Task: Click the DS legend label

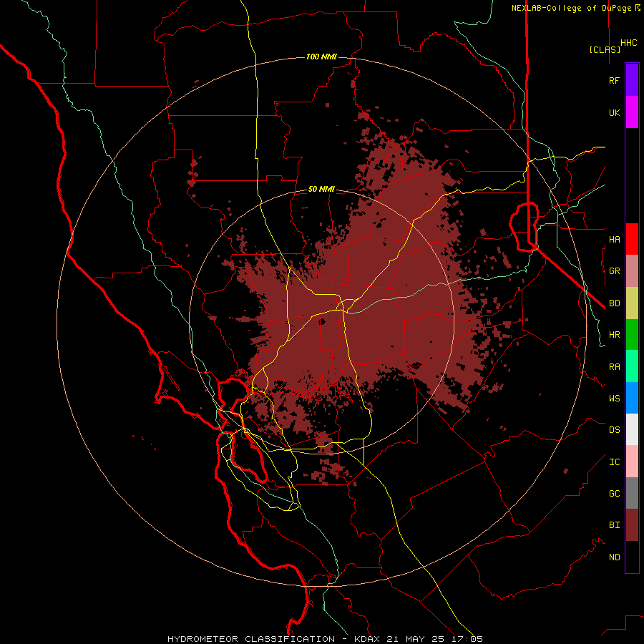Action: tap(614, 430)
